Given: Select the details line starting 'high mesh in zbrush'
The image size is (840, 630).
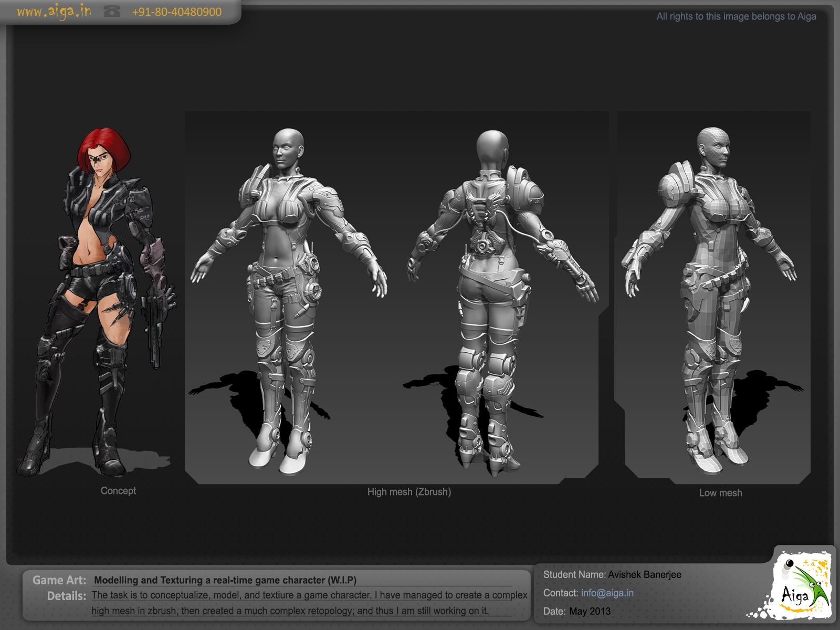Looking at the screenshot, I should pyautogui.click(x=290, y=611).
